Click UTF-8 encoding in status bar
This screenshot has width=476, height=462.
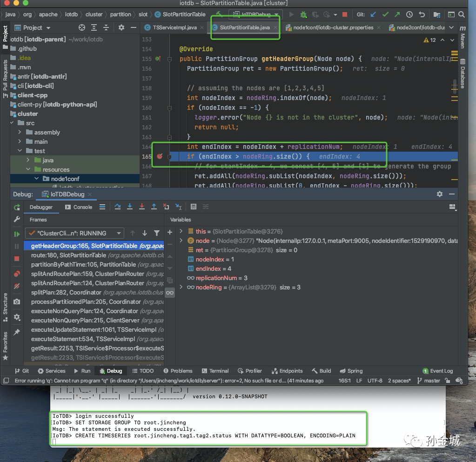375,380
